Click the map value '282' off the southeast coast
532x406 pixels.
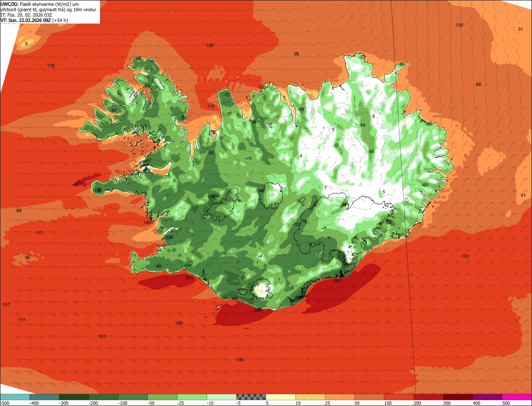coord(337,281)
